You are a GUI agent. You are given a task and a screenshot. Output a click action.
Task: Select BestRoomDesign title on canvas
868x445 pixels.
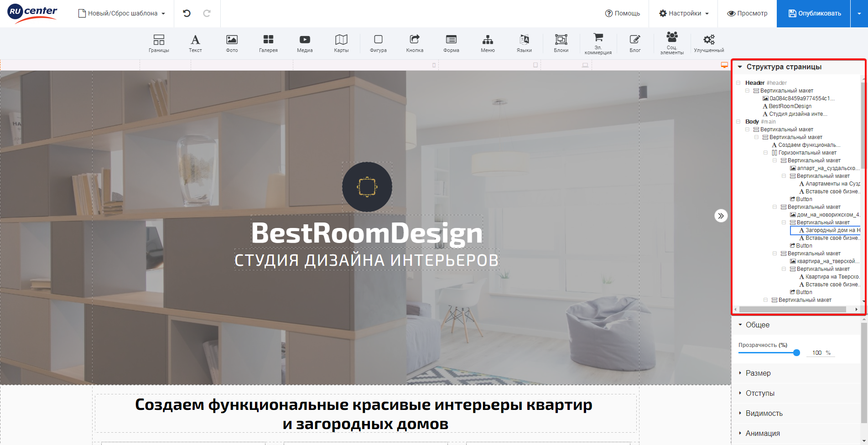[367, 233]
